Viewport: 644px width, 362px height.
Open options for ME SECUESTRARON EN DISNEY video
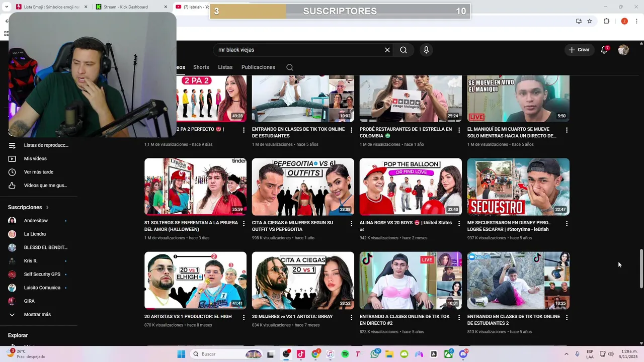coord(567,223)
